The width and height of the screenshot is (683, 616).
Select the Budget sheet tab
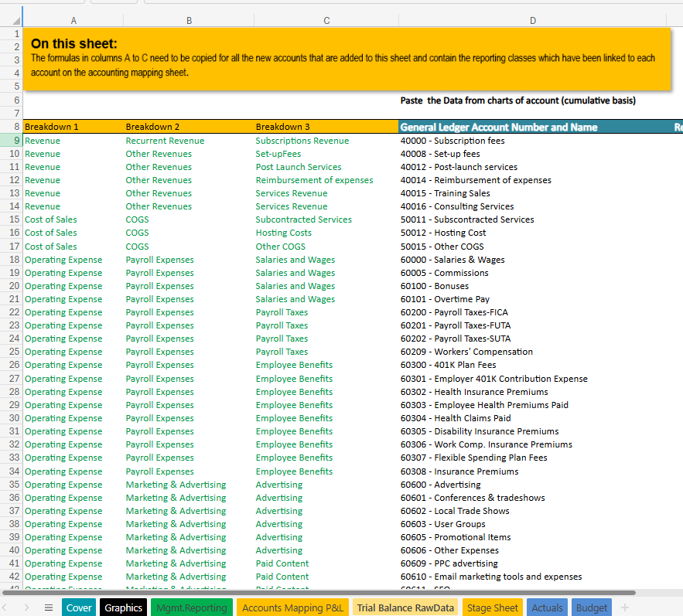tap(592, 607)
